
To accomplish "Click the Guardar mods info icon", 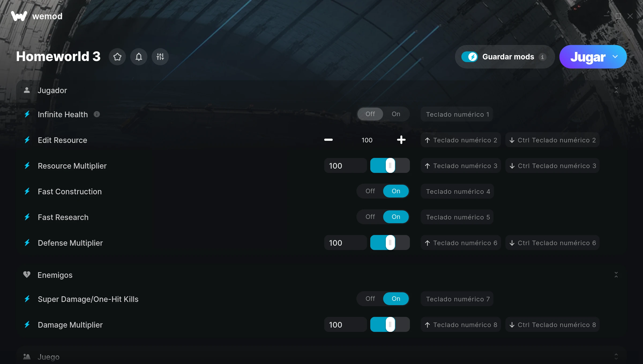I will tap(543, 57).
